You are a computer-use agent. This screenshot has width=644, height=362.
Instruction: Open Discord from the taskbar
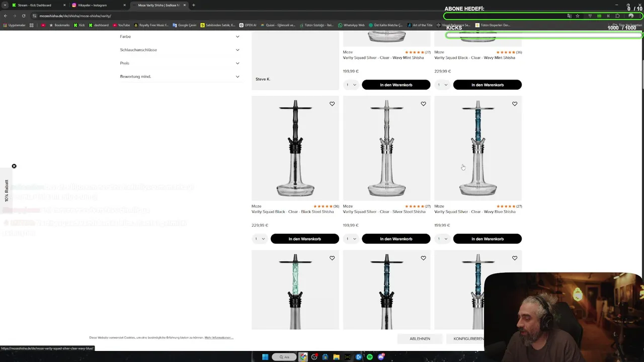pyautogui.click(x=381, y=357)
